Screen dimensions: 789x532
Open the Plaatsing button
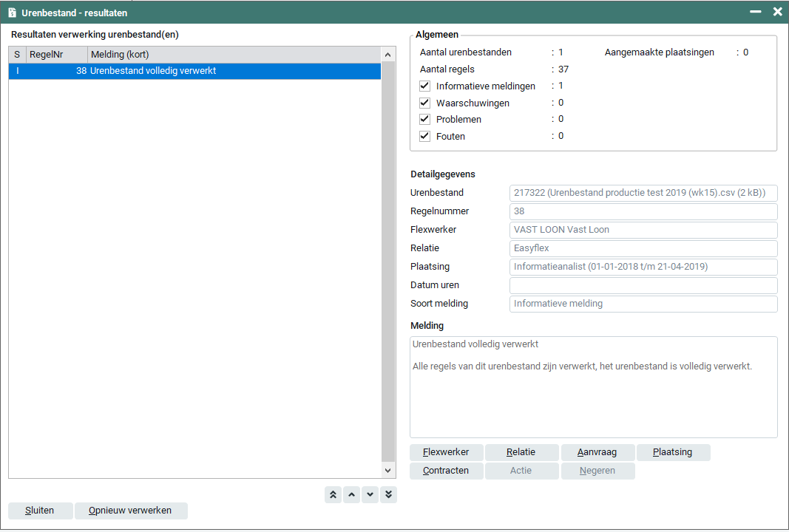[x=673, y=452]
